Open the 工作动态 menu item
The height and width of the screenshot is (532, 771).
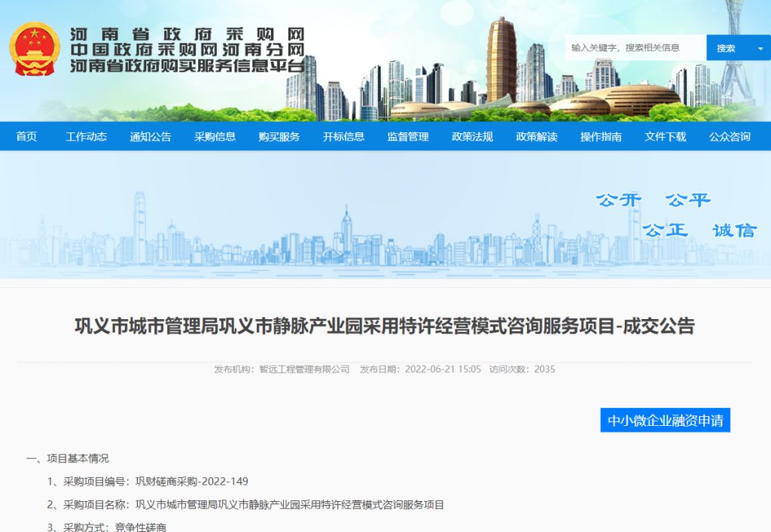pyautogui.click(x=87, y=136)
